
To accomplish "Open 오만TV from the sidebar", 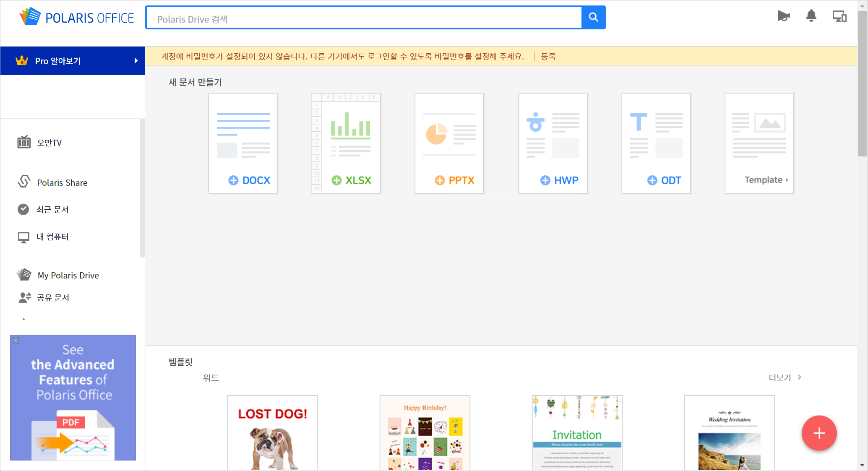I will (x=49, y=143).
